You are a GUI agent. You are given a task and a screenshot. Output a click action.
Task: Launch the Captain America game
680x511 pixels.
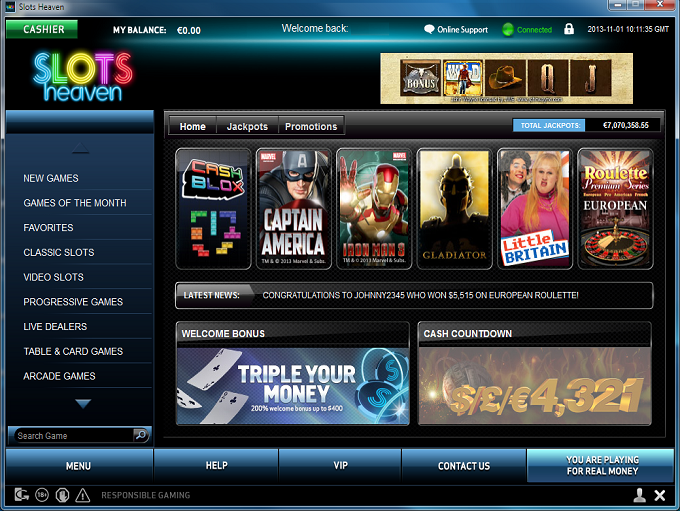pos(294,209)
